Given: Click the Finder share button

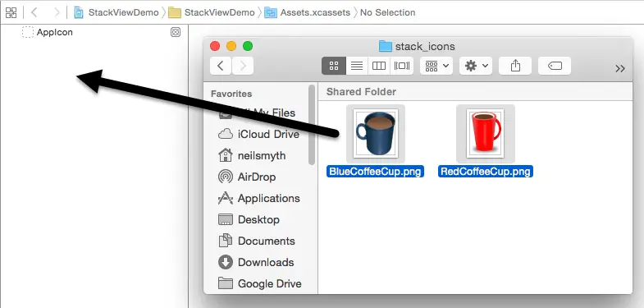Looking at the screenshot, I should coord(515,66).
